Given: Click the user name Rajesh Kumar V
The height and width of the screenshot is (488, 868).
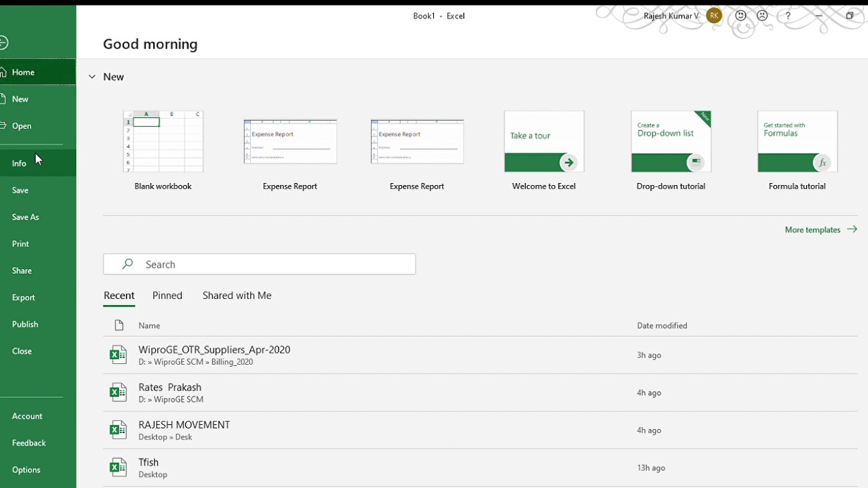Looking at the screenshot, I should click(x=671, y=16).
